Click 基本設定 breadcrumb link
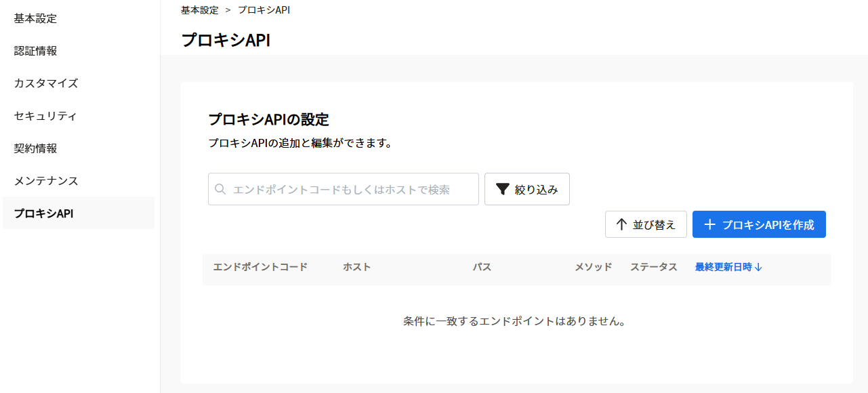Screen dimensions: 868x393 coord(200,10)
